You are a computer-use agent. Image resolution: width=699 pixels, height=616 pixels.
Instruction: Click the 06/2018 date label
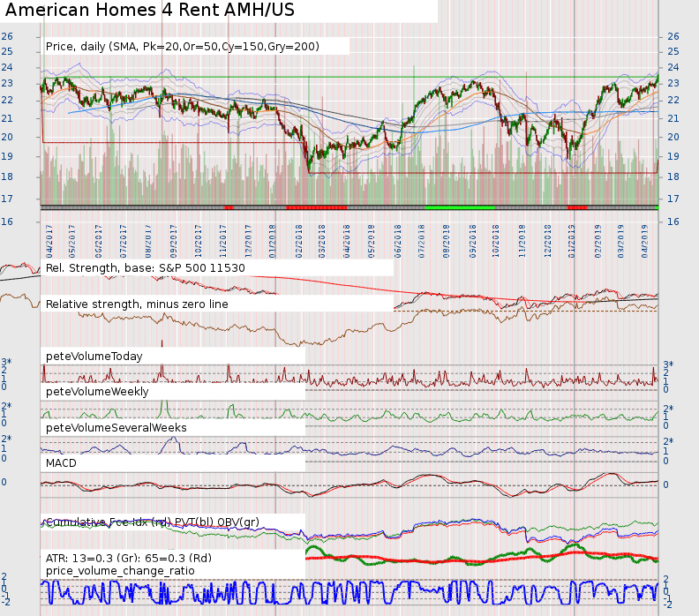click(398, 241)
